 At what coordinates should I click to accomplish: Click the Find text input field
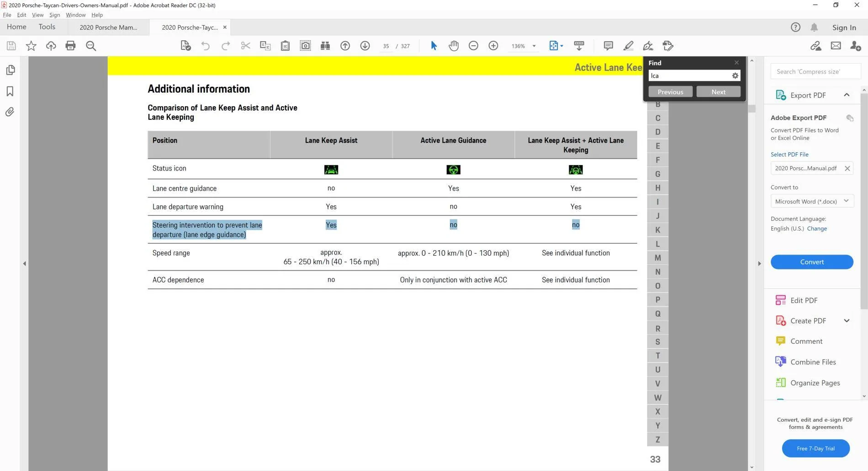(689, 76)
